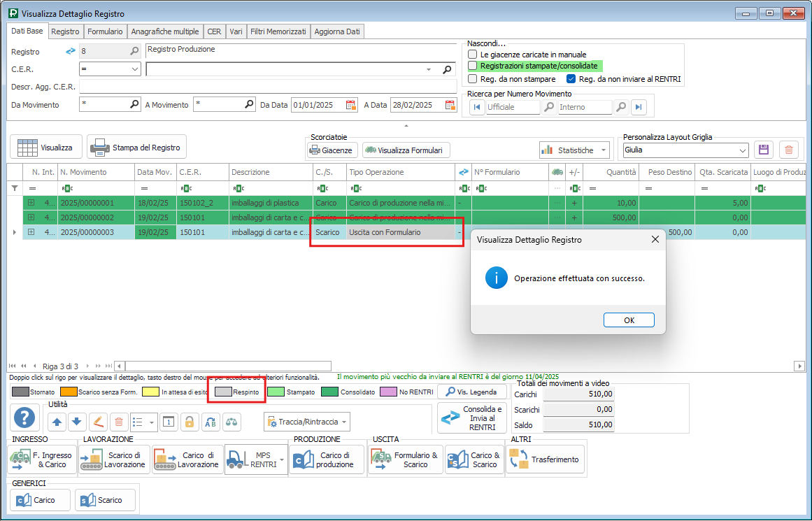
Task: Expand the Statistiche dropdown button
Action: coord(604,150)
